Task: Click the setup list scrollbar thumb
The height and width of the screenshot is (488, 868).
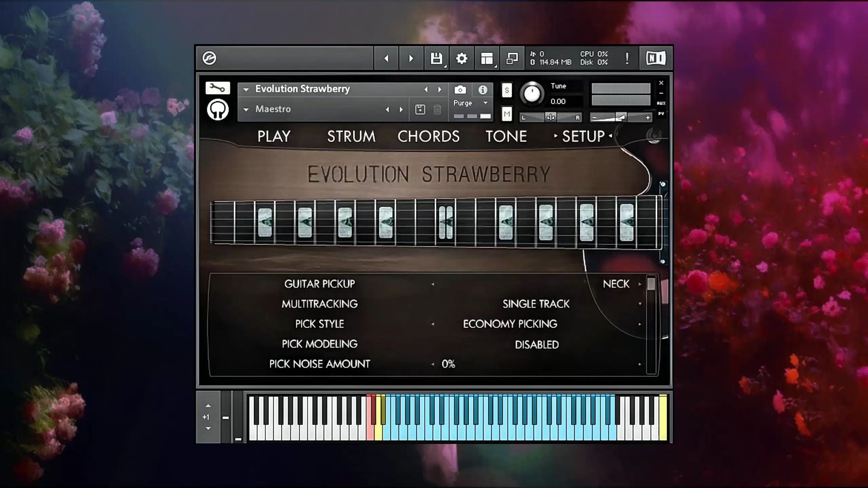Action: tap(651, 284)
